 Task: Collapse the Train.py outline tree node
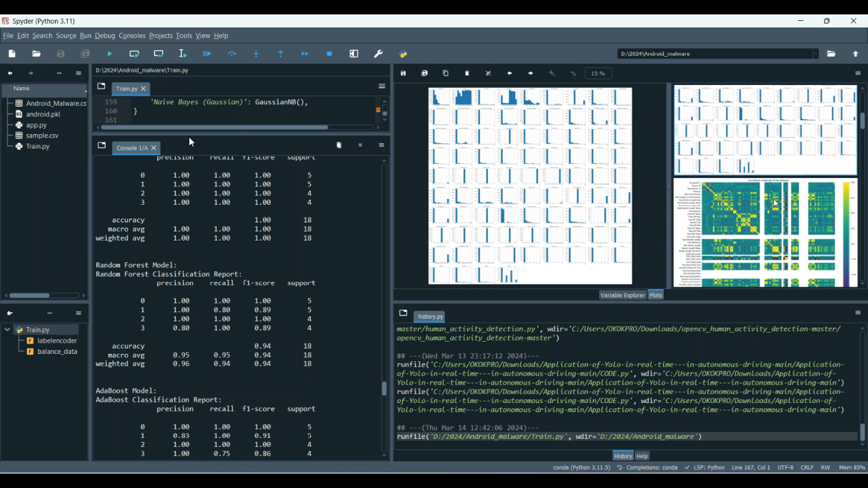(8, 330)
